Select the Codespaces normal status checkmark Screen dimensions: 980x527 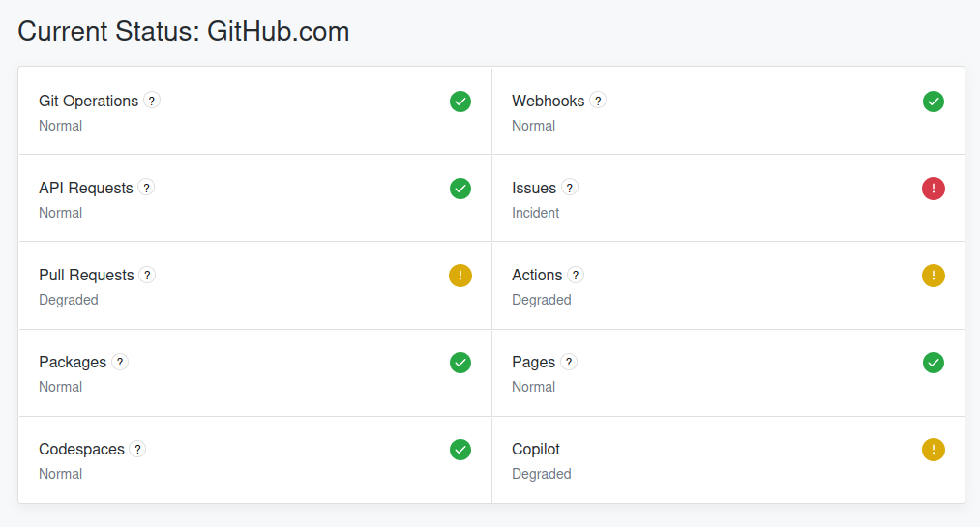(460, 450)
